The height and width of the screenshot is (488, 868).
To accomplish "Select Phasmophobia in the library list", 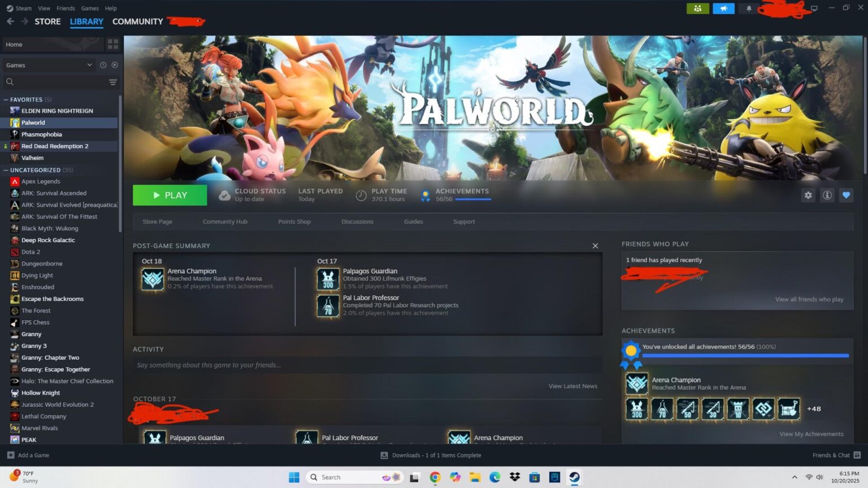I will click(x=42, y=134).
